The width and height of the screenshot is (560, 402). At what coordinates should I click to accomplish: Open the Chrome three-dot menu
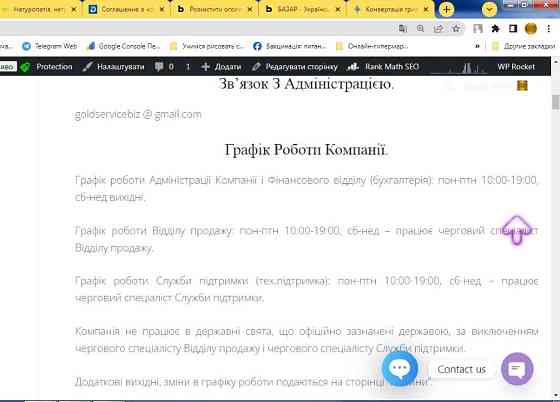tap(549, 29)
